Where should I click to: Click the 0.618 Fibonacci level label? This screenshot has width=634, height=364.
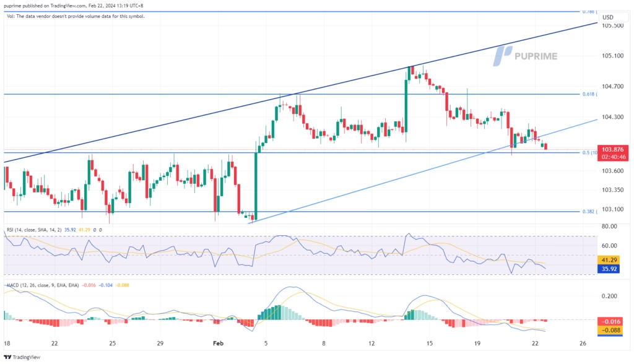[x=589, y=94]
